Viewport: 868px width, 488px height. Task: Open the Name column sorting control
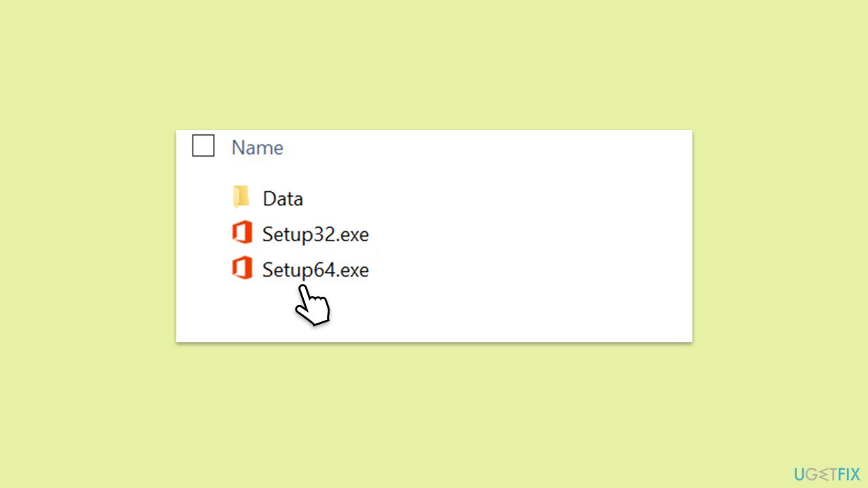tap(257, 147)
